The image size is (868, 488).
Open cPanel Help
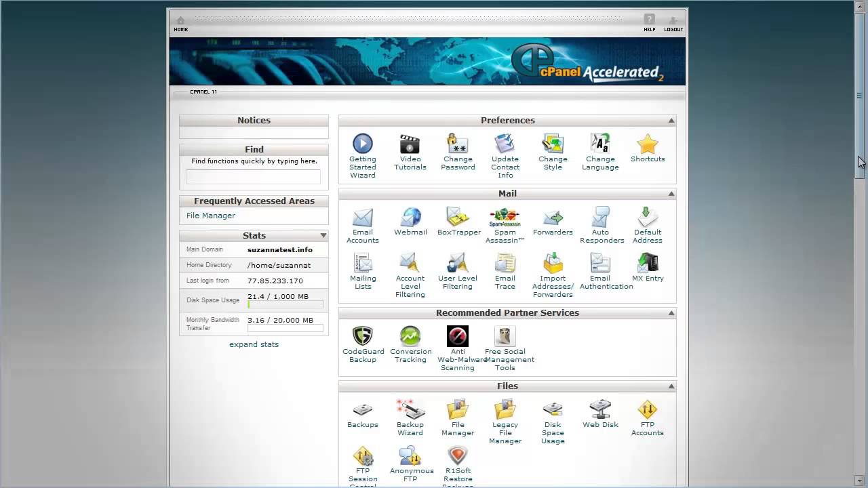tap(650, 24)
